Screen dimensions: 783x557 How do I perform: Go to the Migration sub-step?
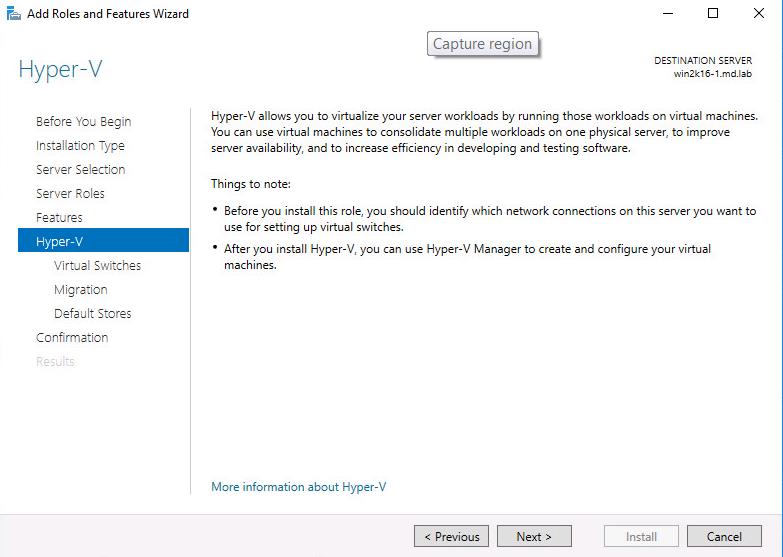point(81,289)
